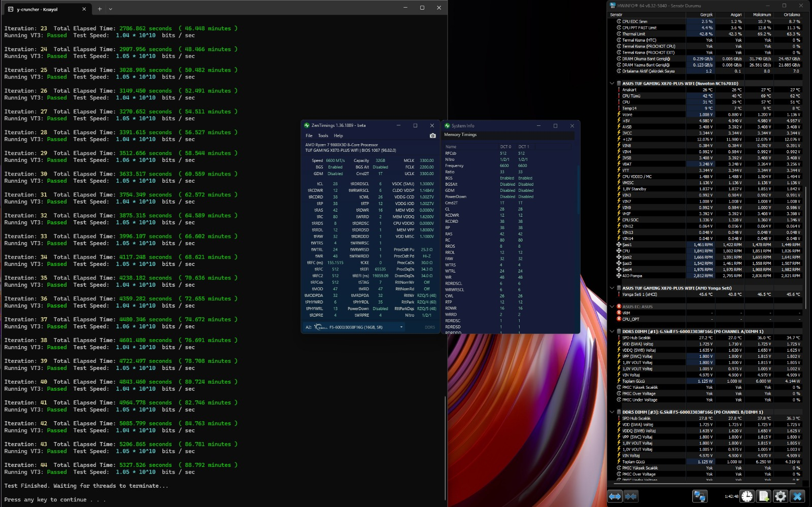812x507 pixels.
Task: Open the ZenTimings File menu
Action: click(309, 136)
